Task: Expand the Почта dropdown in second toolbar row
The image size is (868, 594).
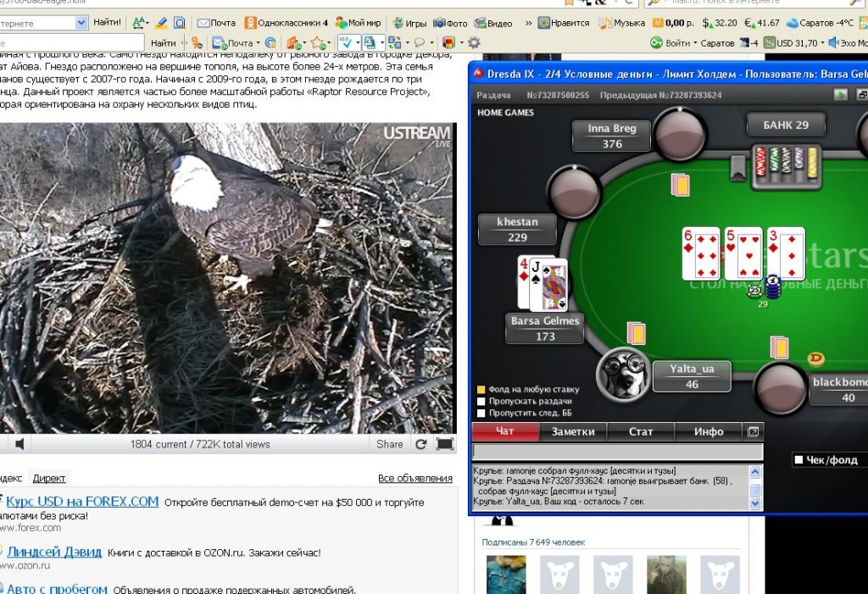Action: click(x=258, y=42)
